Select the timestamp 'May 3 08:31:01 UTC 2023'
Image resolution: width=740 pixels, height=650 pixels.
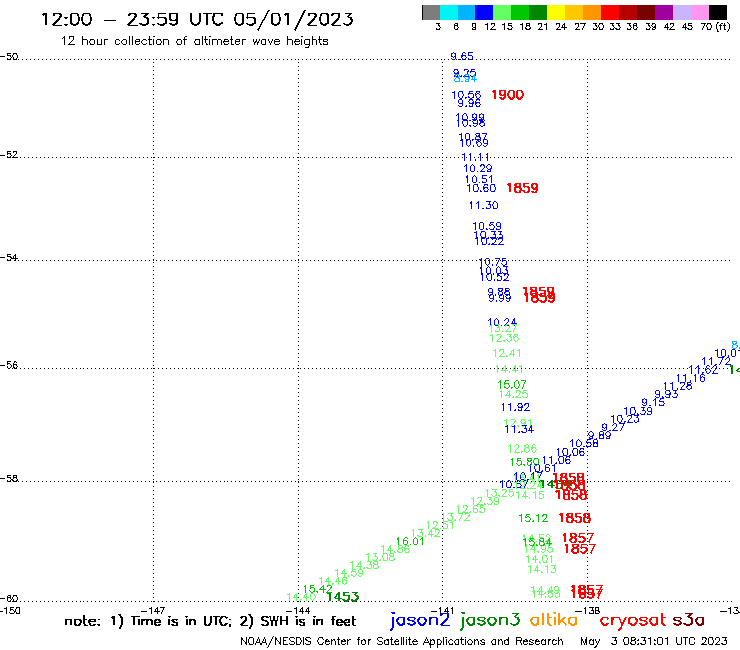tap(654, 641)
